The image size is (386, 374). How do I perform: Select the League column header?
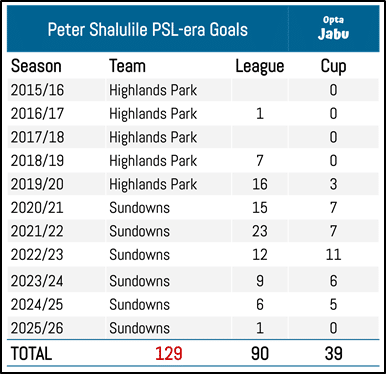click(260, 66)
